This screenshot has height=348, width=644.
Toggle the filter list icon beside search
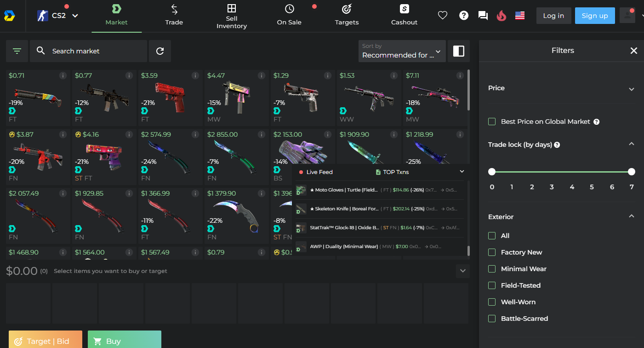click(17, 51)
